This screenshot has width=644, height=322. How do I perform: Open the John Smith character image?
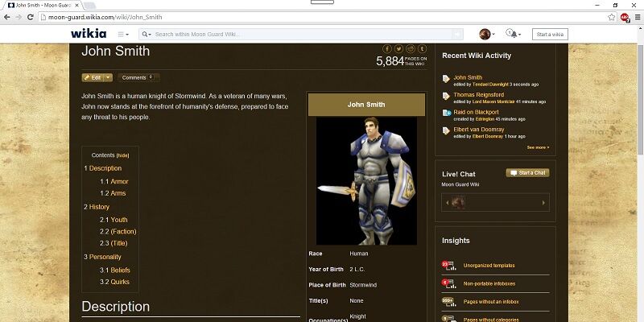(x=366, y=181)
